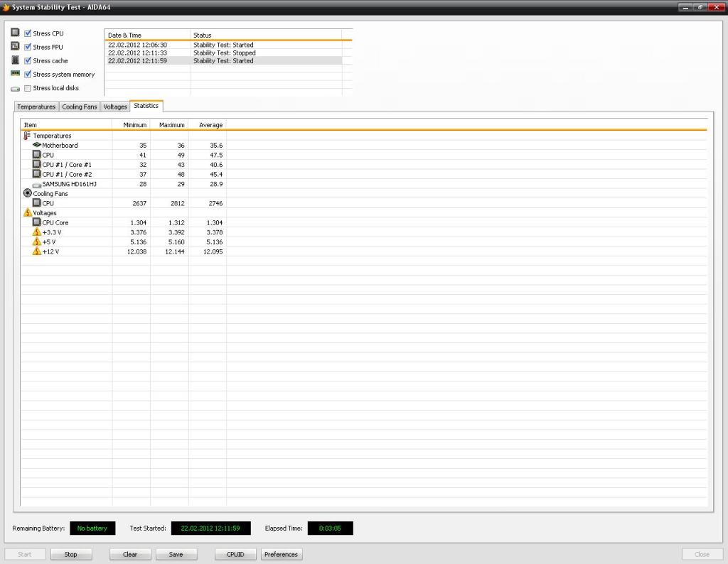The height and width of the screenshot is (564, 728).
Task: Click the +12 V voltage warning icon
Action: 37,251
